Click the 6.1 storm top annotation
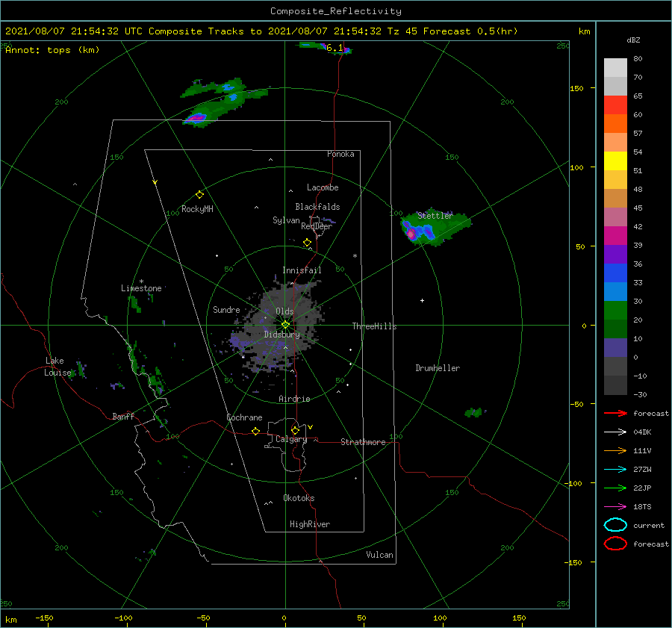672x628 pixels. coord(335,48)
